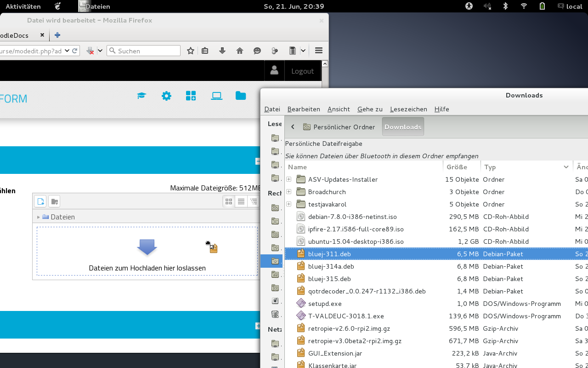Open the Lesezeichen menu

(x=408, y=109)
